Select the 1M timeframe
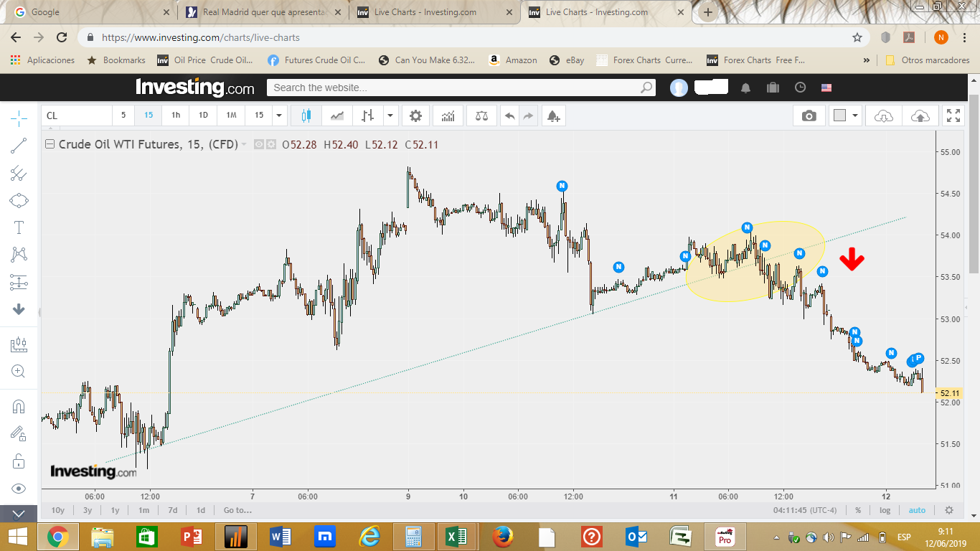 coord(231,116)
